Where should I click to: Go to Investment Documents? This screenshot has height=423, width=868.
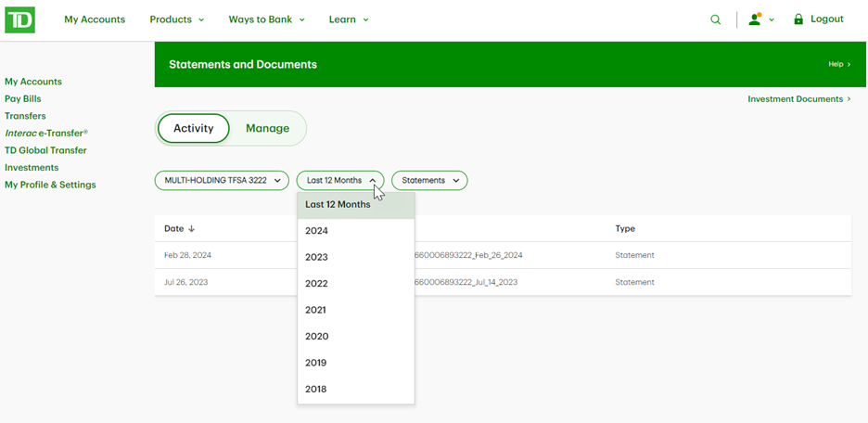[x=799, y=99]
